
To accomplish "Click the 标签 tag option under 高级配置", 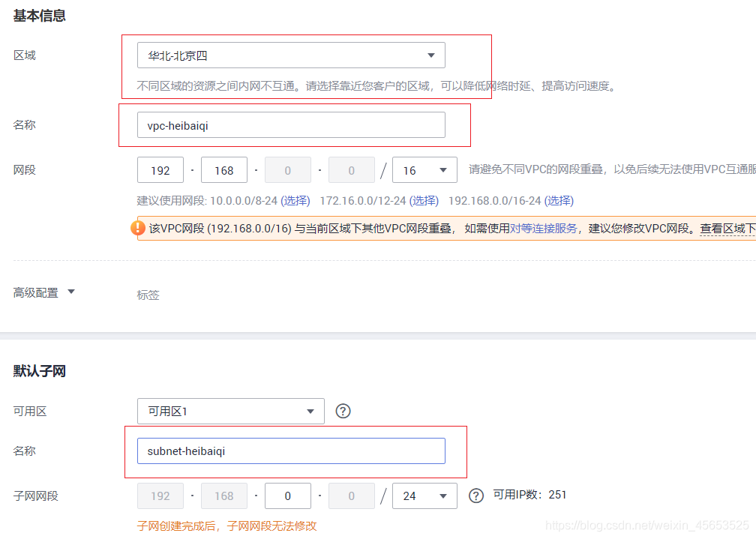I will (148, 295).
